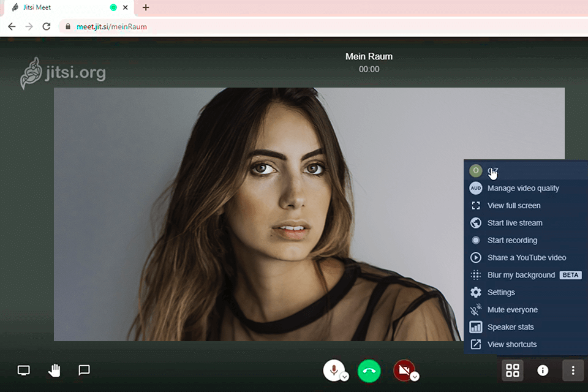
Task: Choose View full screen
Action: point(526,206)
